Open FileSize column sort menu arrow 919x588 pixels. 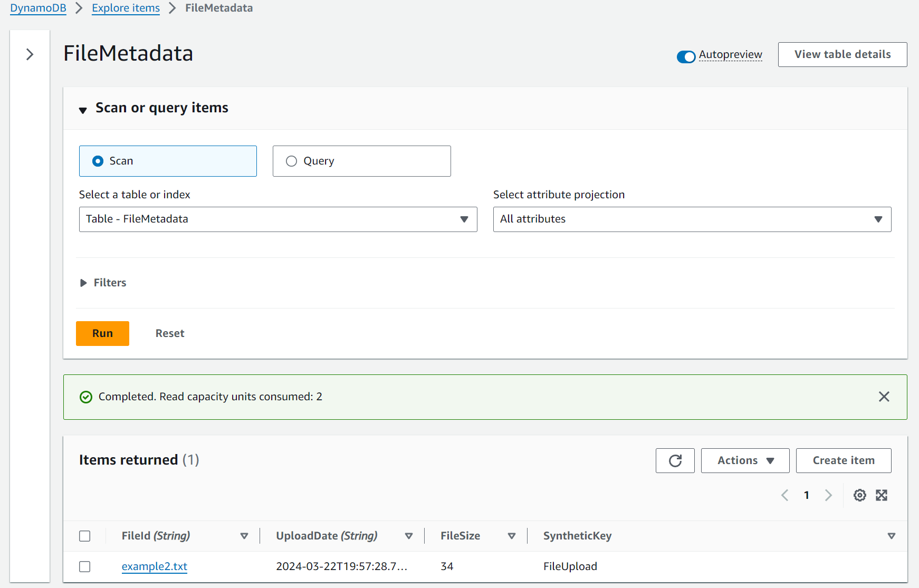click(x=512, y=536)
